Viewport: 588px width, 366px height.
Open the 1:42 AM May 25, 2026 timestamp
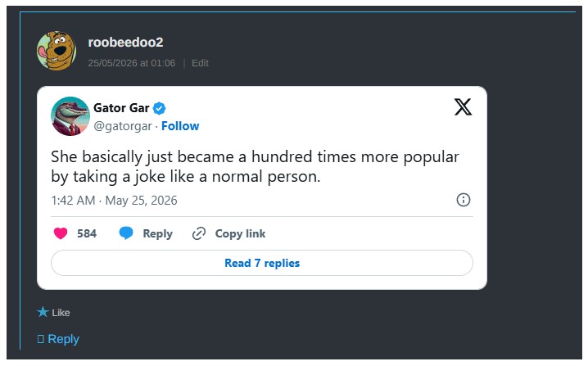point(114,201)
